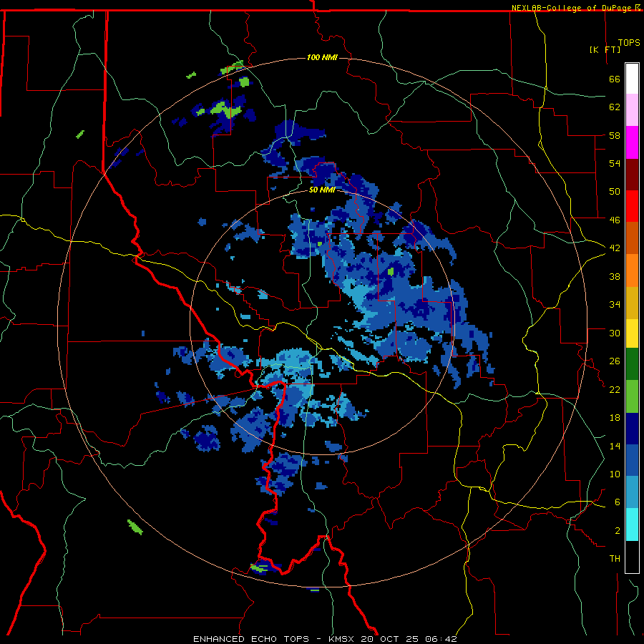
Task: Click the 58 legend value
Action: 615,135
